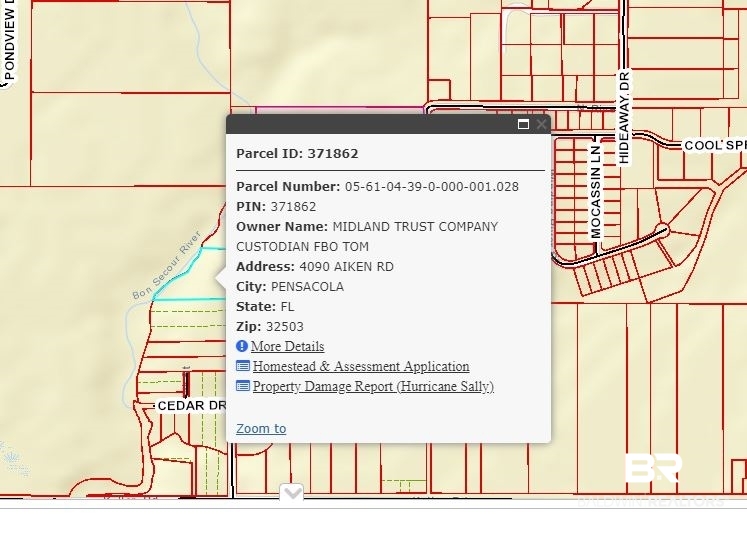Click the Cool Springs road label
Image resolution: width=747 pixels, height=535 pixels.
[x=715, y=145]
